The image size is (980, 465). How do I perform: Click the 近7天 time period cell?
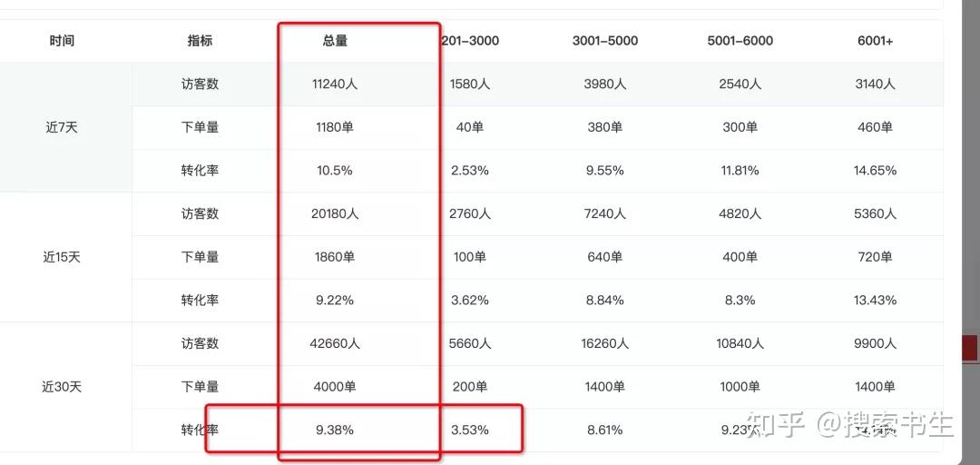62,128
